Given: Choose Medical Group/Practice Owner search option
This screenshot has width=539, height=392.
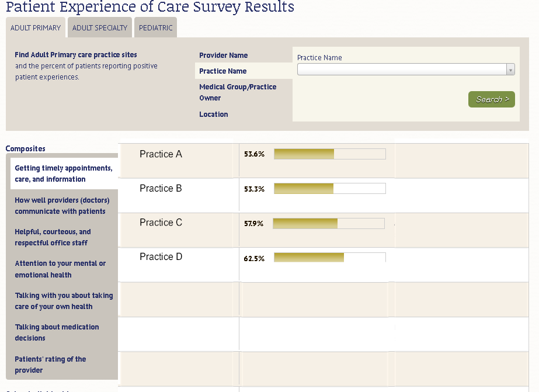Looking at the screenshot, I should pyautogui.click(x=238, y=92).
